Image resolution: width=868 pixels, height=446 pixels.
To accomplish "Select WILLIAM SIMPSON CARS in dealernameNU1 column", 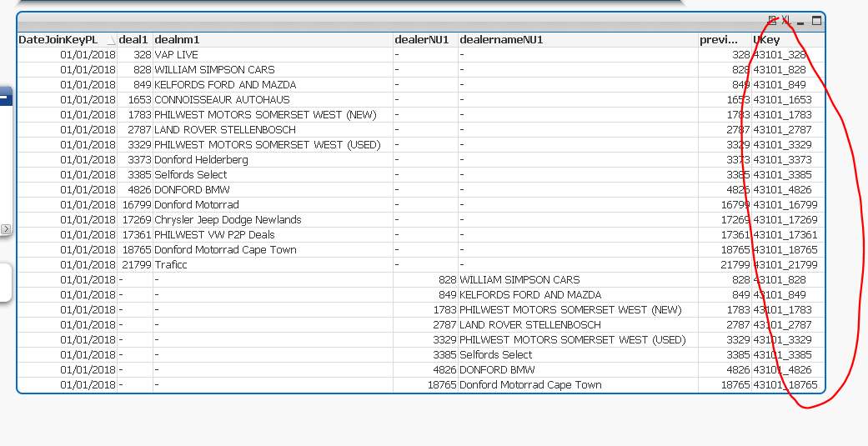I will point(519,279).
